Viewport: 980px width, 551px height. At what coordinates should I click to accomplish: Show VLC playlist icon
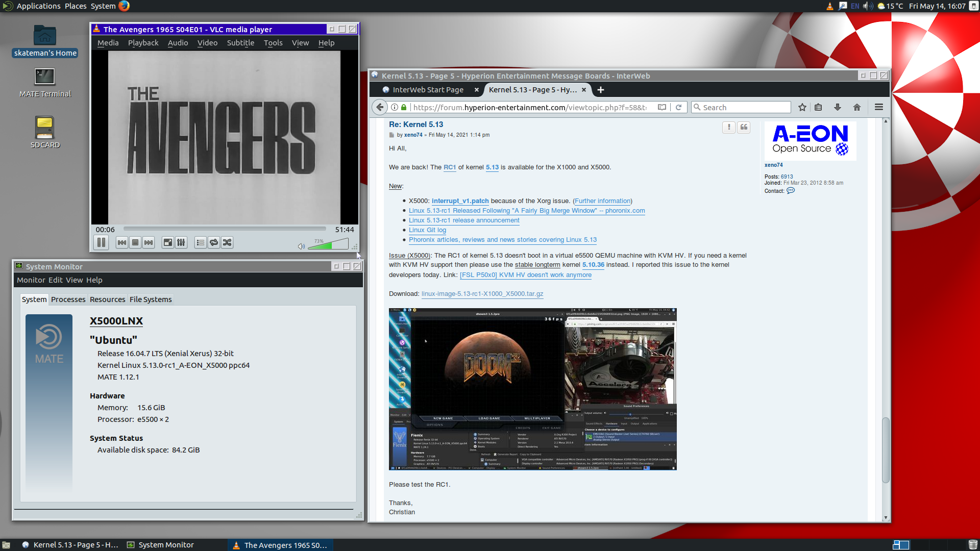201,243
